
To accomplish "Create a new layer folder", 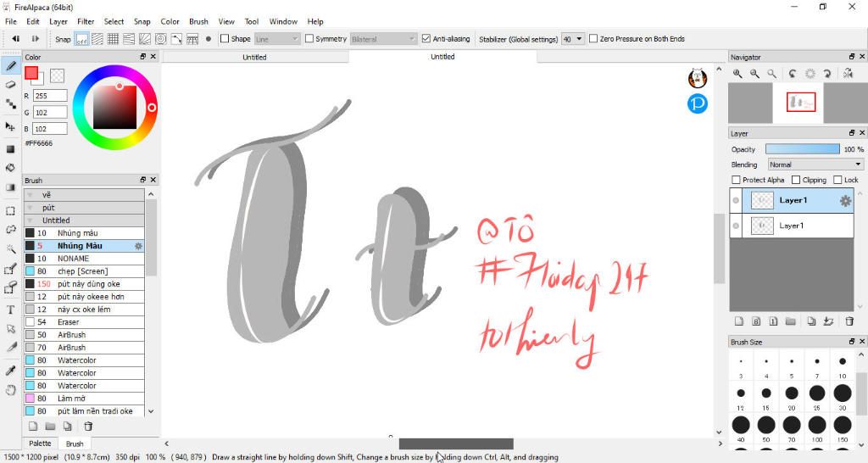I will (791, 321).
